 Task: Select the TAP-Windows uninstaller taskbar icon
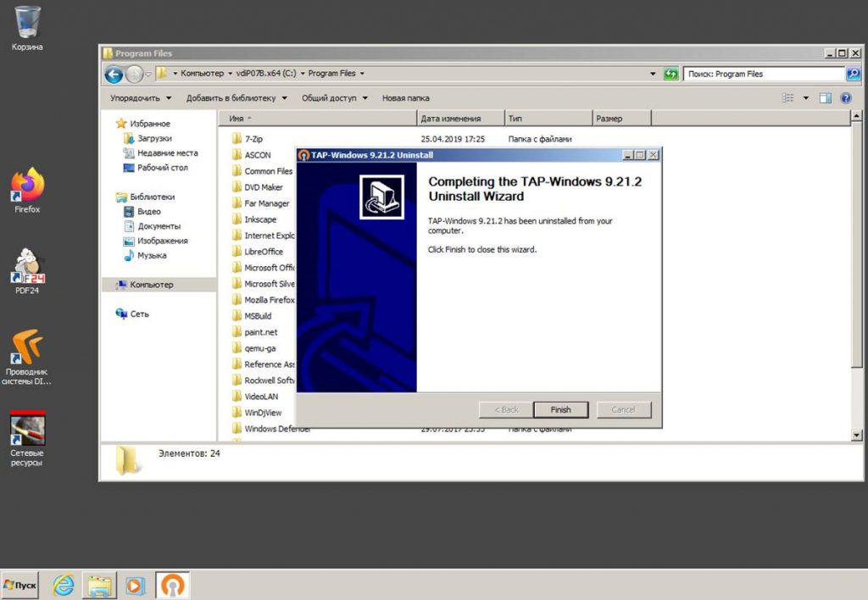(x=173, y=586)
